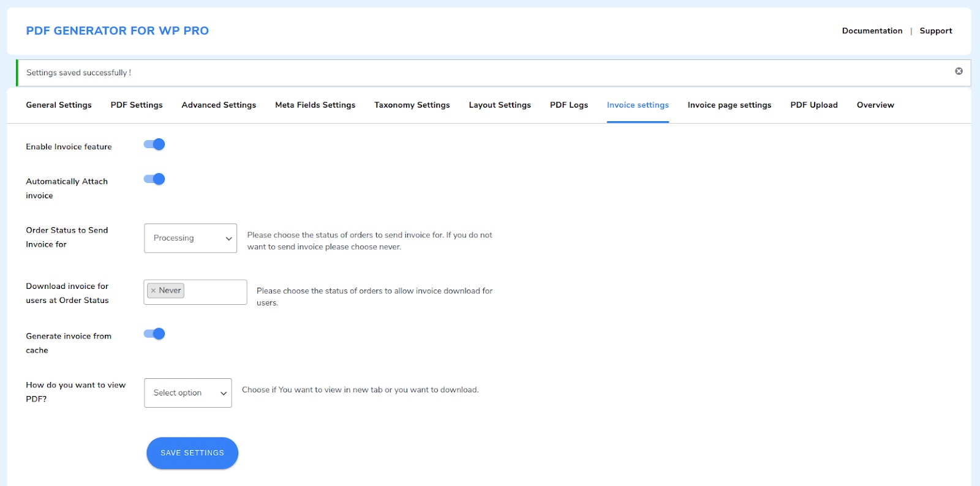Open Overview tab
Screen dimensions: 980x486
875,105
